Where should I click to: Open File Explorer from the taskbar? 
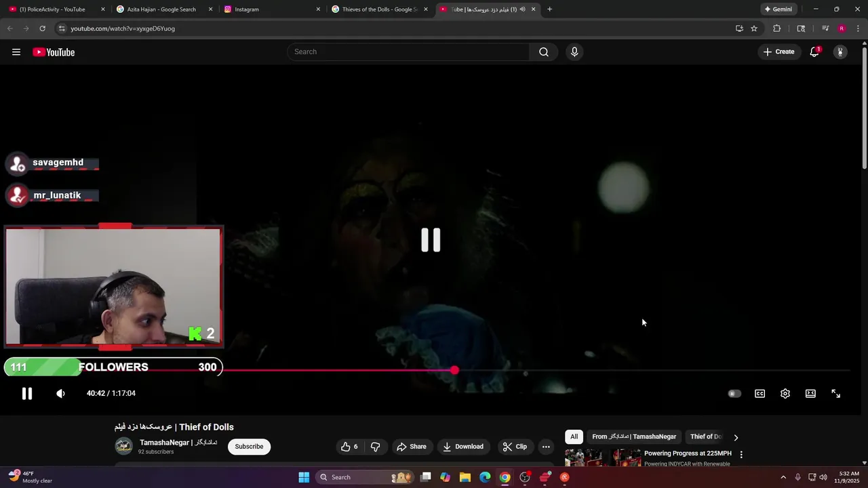point(465,477)
